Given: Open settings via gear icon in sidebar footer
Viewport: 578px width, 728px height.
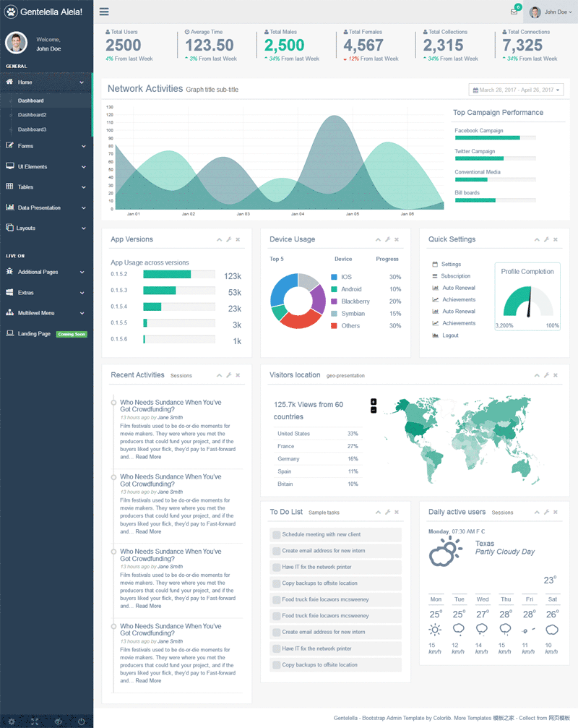Looking at the screenshot, I should point(12,721).
